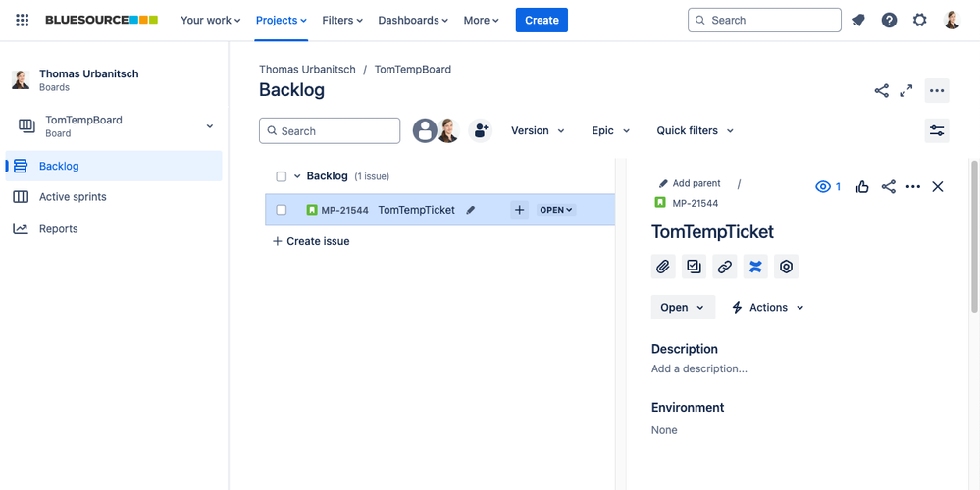Screen dimensions: 980x490
Task: Click the blue Create button
Action: 542,20
